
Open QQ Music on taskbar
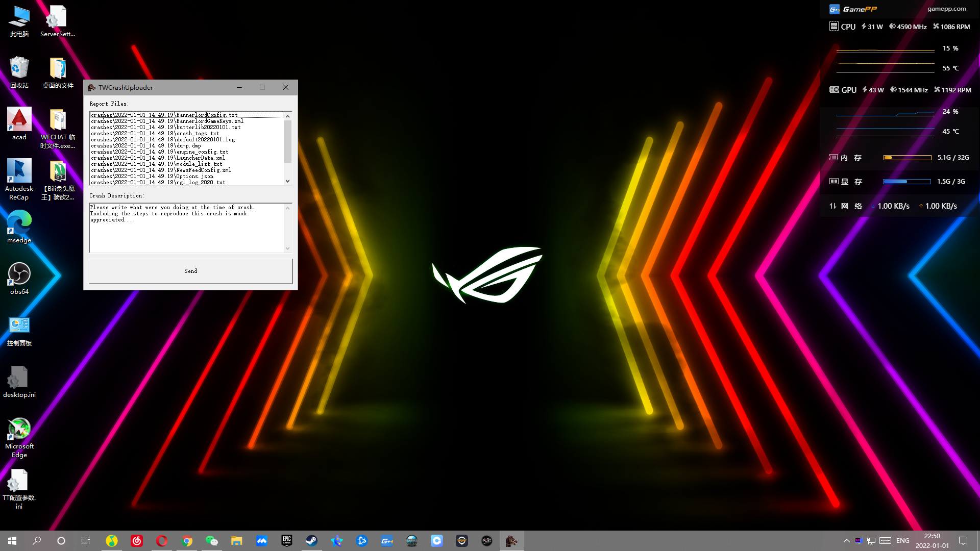[112, 541]
